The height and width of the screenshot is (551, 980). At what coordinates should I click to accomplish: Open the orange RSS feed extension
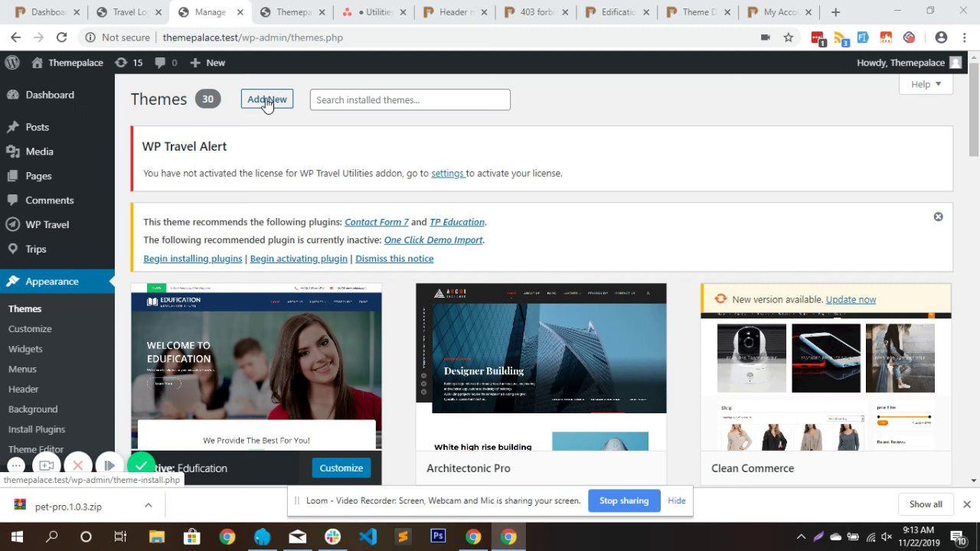click(841, 38)
